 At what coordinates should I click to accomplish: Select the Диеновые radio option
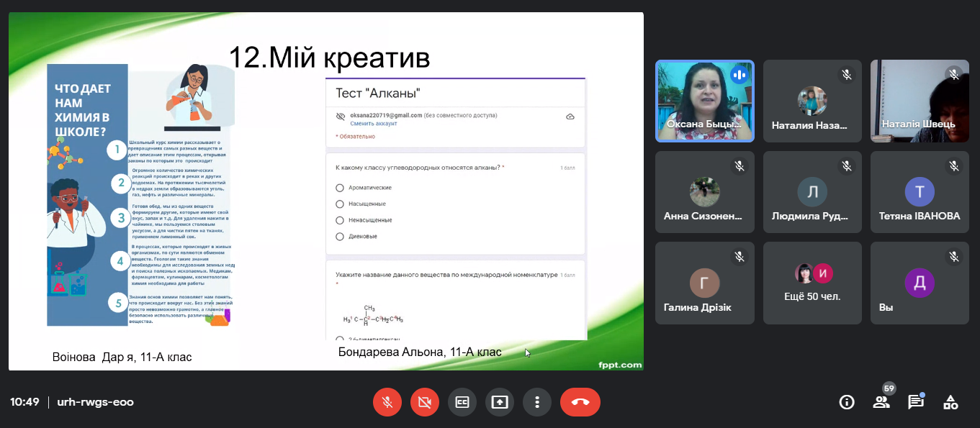tap(340, 237)
